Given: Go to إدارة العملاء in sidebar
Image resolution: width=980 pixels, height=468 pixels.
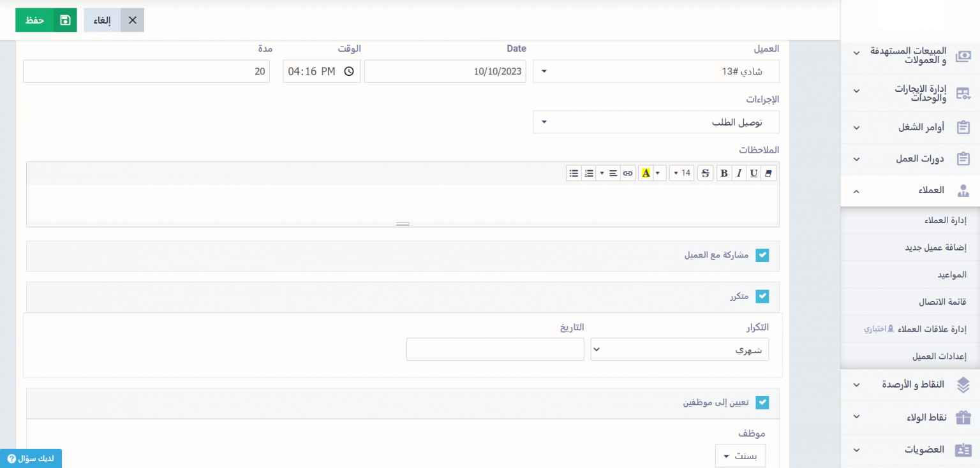Looking at the screenshot, I should [946, 221].
